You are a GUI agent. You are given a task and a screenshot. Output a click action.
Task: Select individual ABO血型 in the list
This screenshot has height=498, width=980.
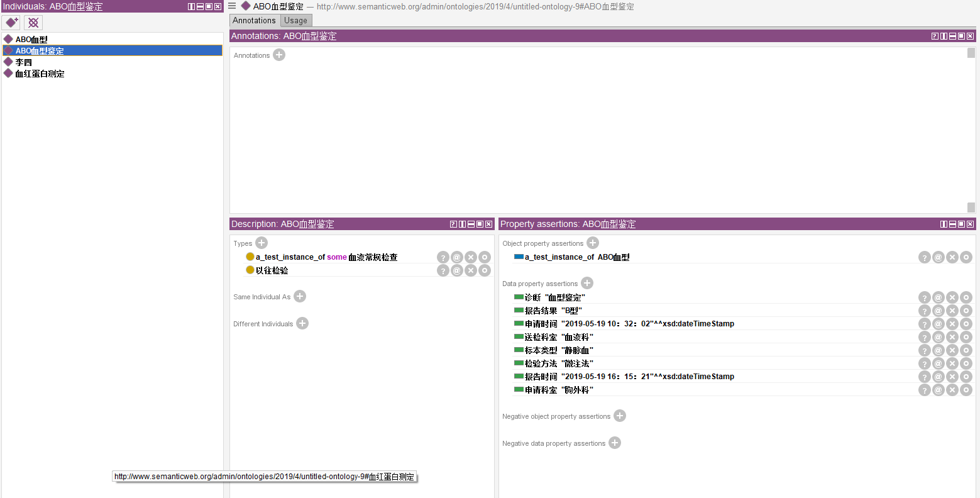31,39
